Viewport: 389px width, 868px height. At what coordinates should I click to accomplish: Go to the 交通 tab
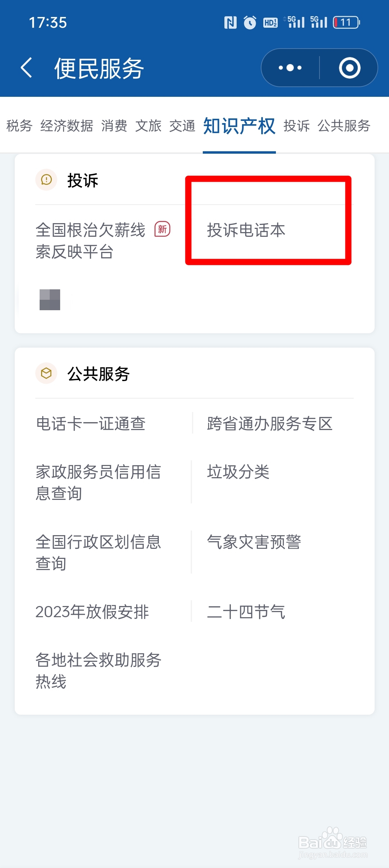coord(182,126)
